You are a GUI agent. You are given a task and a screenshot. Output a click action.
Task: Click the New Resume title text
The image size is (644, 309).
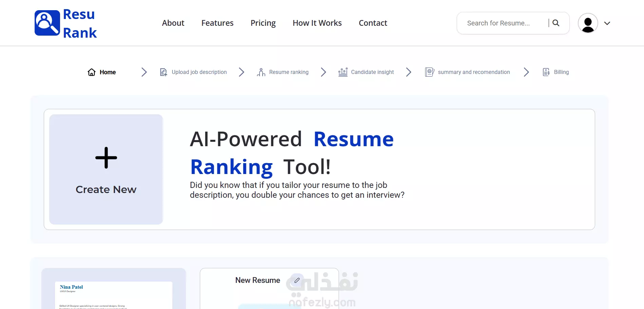(x=258, y=280)
